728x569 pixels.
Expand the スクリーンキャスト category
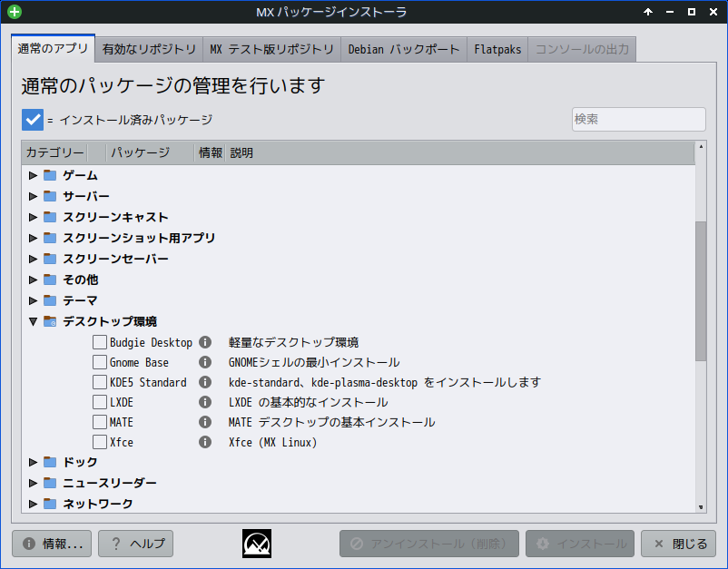pyautogui.click(x=33, y=217)
